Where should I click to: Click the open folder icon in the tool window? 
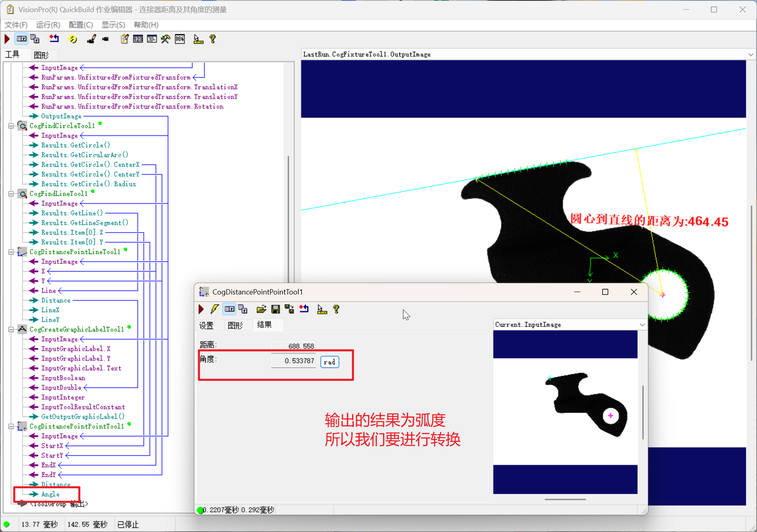point(261,309)
